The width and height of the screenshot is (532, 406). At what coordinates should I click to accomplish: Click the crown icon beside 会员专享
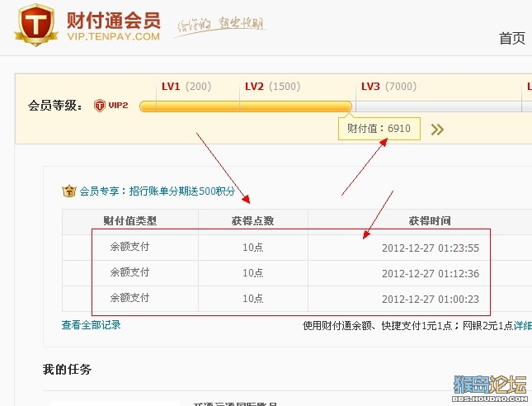69,191
